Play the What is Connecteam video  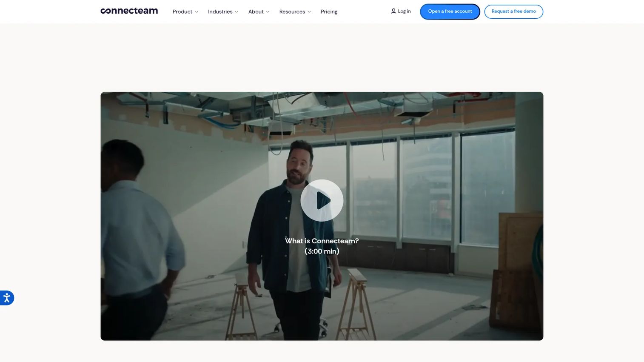coord(322,200)
